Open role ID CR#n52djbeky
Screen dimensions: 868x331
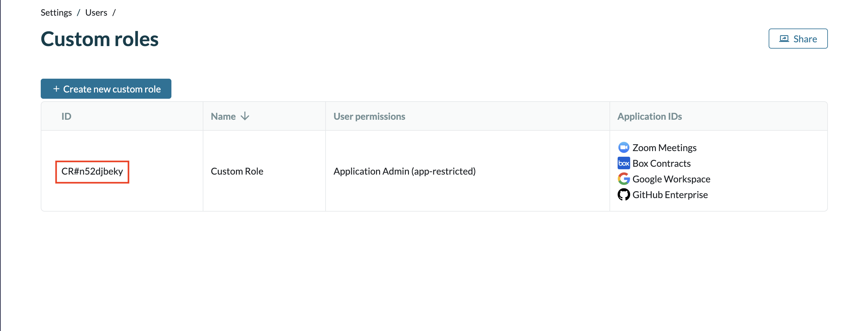[92, 171]
